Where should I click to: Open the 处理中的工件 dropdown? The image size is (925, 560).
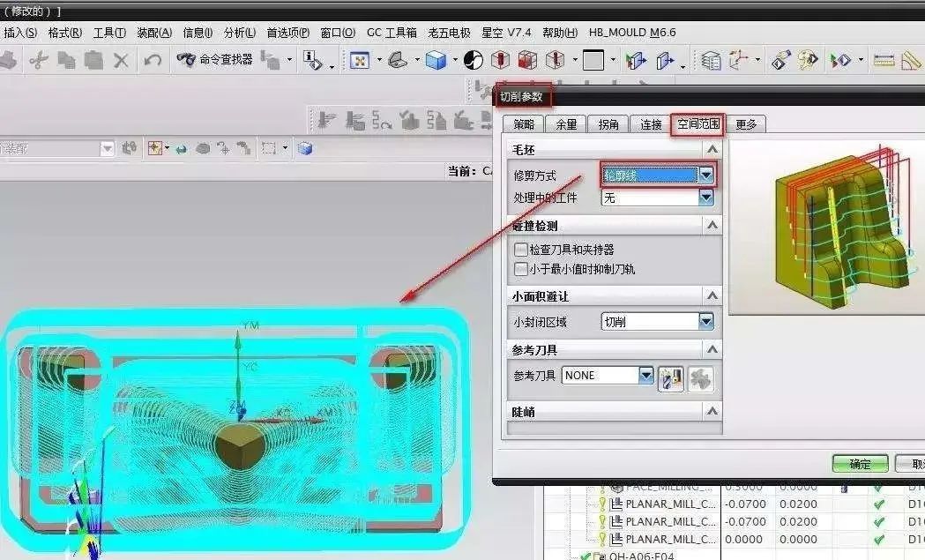(x=705, y=198)
